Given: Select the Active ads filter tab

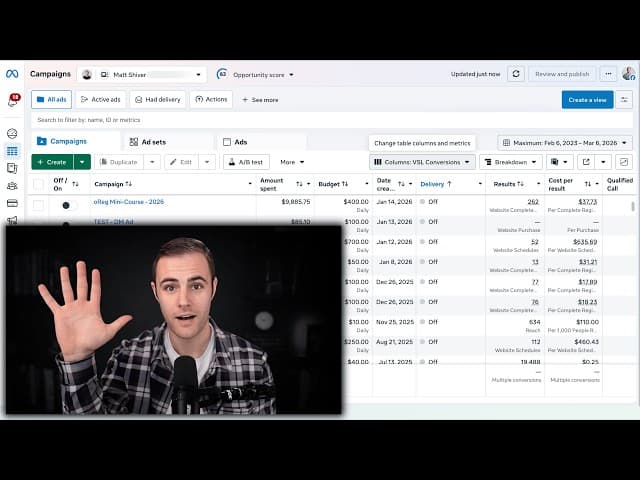Looking at the screenshot, I should click(101, 100).
